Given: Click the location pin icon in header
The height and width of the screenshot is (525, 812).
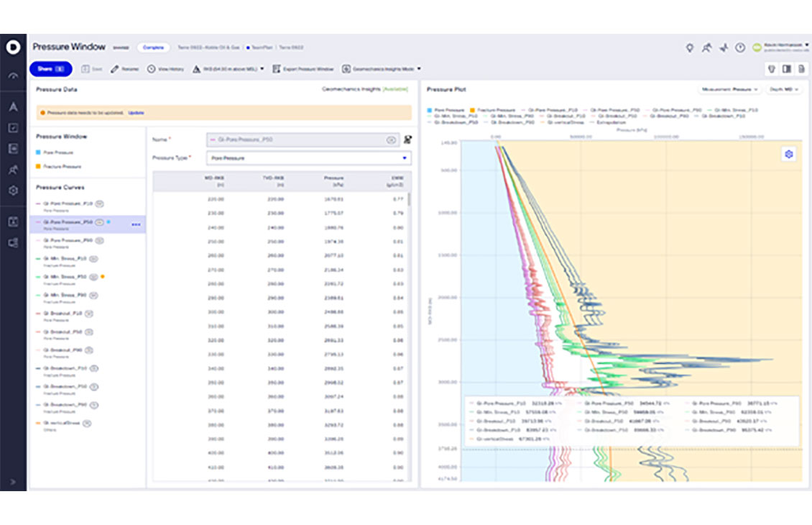Looking at the screenshot, I should coord(690,47).
